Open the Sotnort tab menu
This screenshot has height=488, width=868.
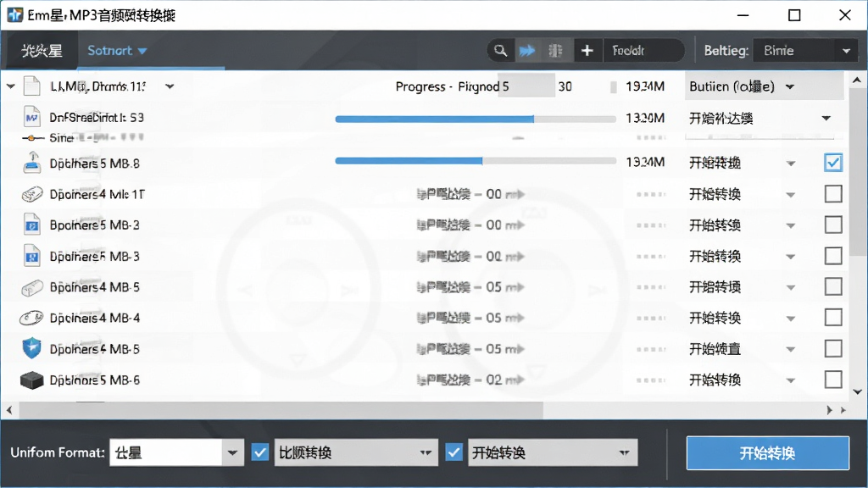click(x=117, y=51)
